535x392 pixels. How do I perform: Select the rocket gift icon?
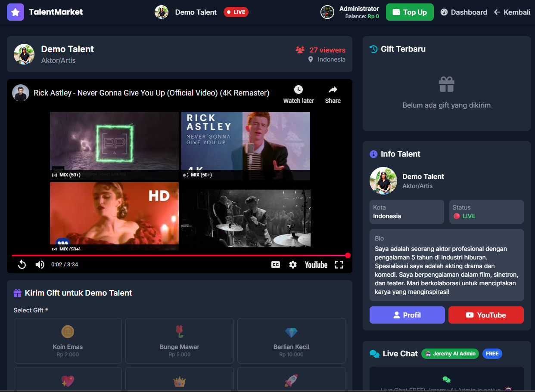click(291, 381)
